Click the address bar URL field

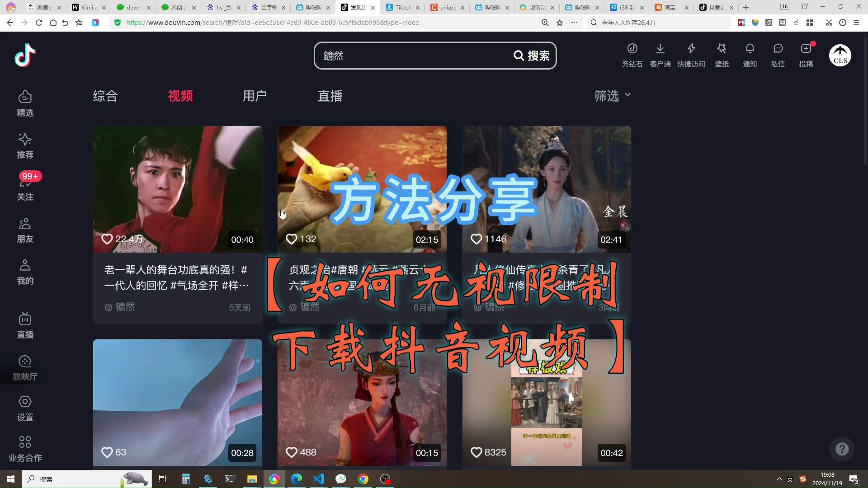coord(325,23)
